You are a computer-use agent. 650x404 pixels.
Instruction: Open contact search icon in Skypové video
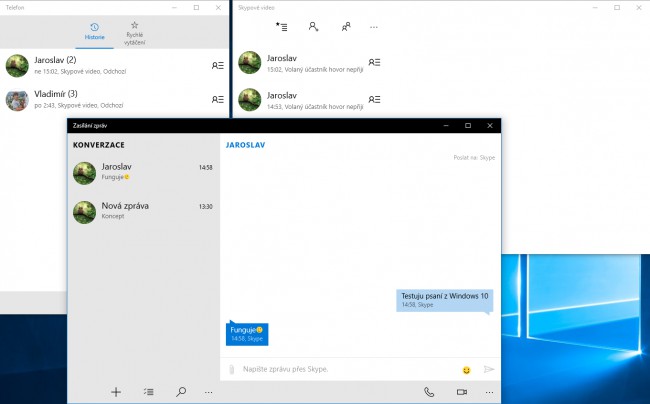314,27
